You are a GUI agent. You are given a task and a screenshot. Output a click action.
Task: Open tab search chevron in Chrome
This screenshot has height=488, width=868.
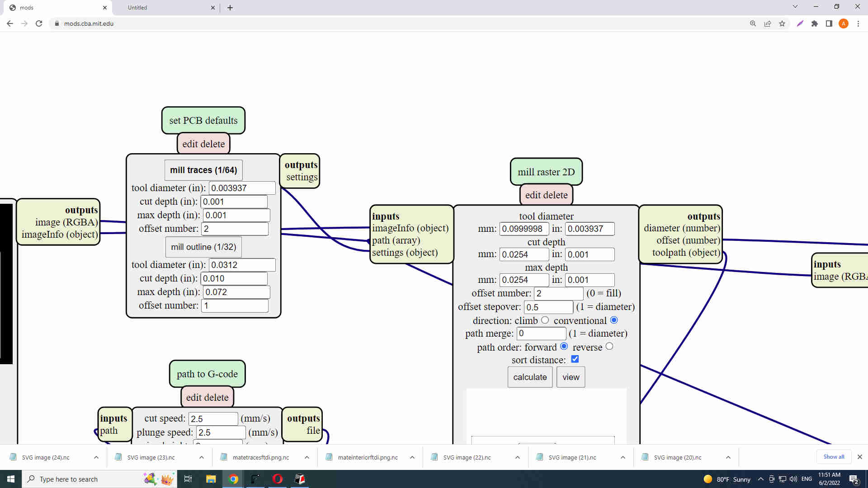click(x=795, y=7)
